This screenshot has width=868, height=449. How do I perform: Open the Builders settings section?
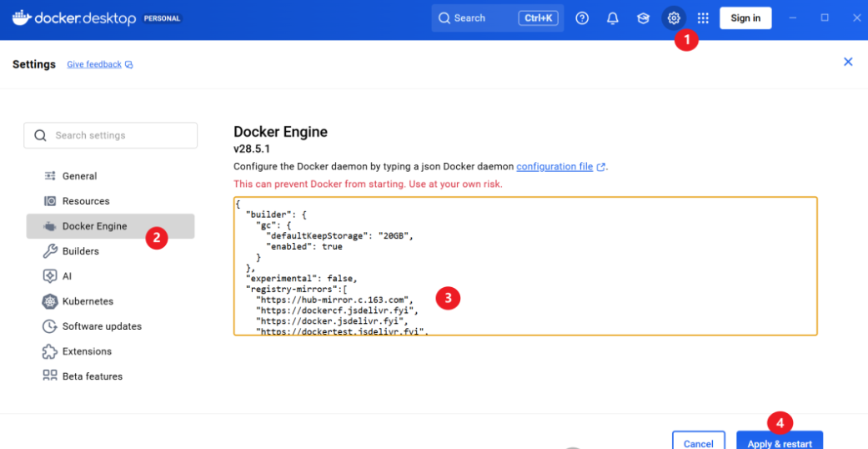click(110, 251)
